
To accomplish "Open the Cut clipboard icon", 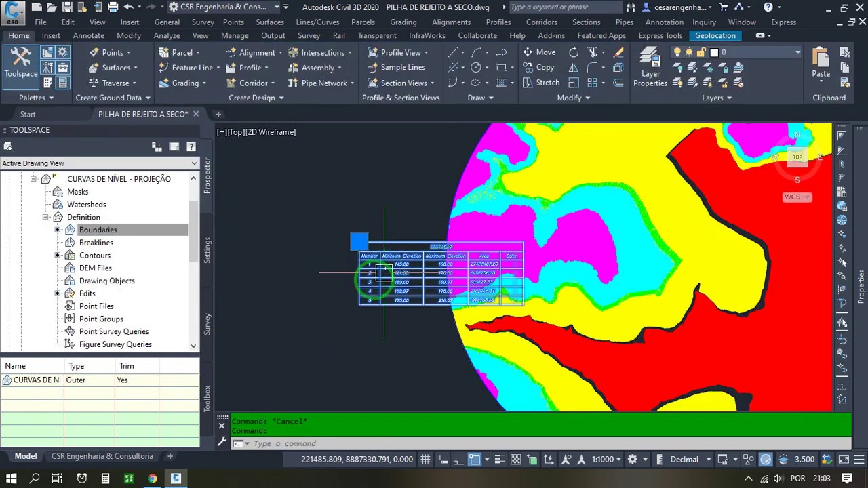I will tap(845, 52).
